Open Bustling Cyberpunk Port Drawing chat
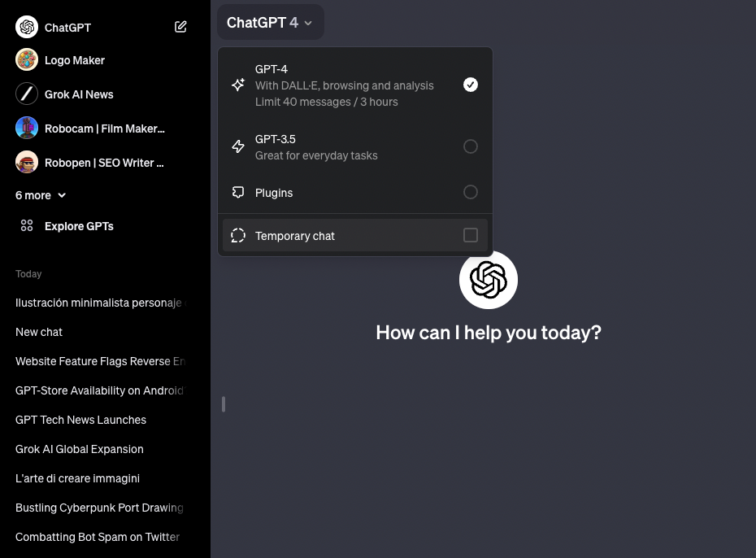Screen dimensions: 756x558 [99, 508]
